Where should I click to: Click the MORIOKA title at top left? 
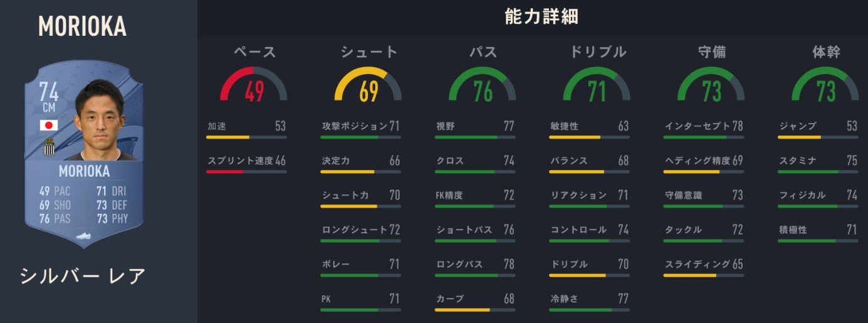tap(82, 26)
